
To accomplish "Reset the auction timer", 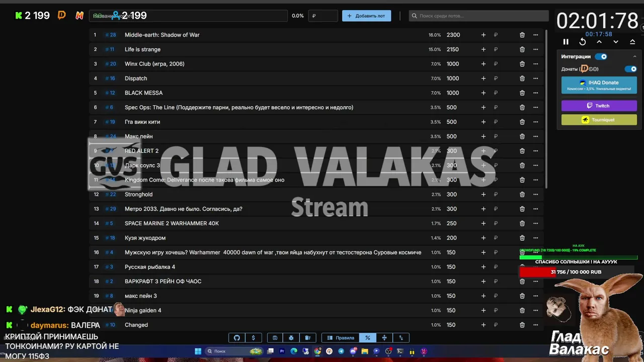I will (583, 42).
